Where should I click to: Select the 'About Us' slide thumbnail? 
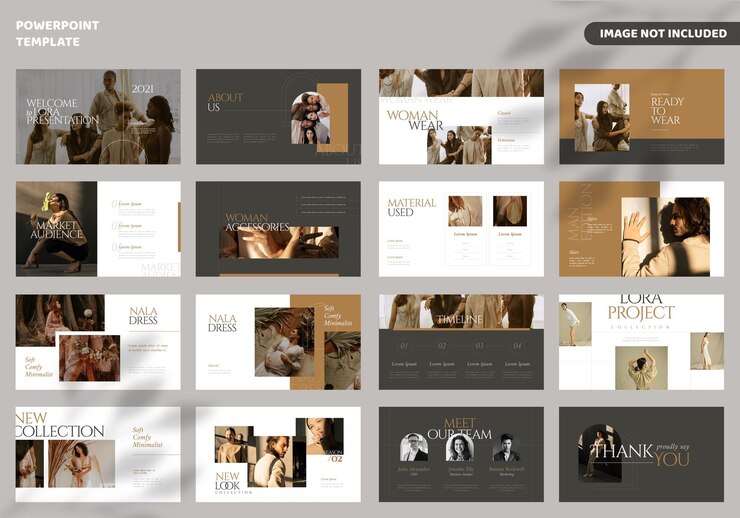point(278,117)
